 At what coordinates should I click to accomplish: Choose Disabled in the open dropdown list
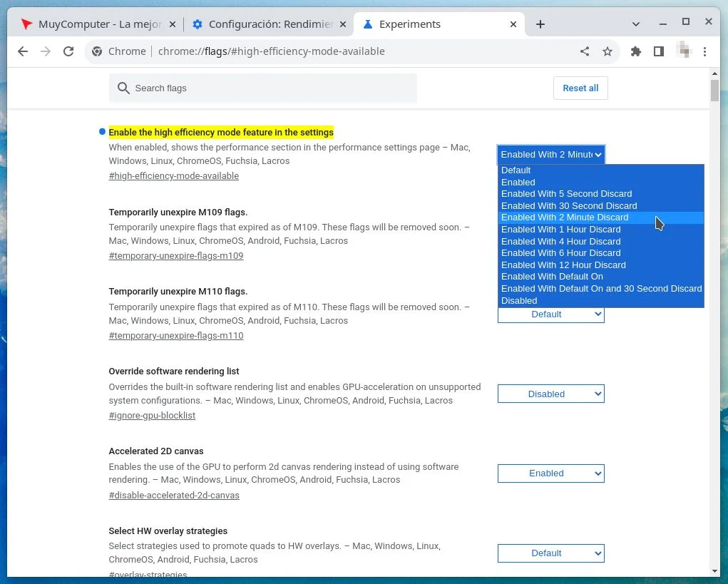[x=601, y=301]
